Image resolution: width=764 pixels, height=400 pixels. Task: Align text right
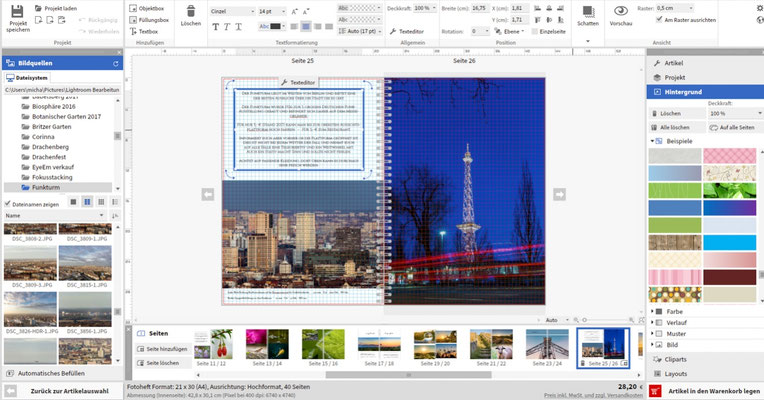318,26
